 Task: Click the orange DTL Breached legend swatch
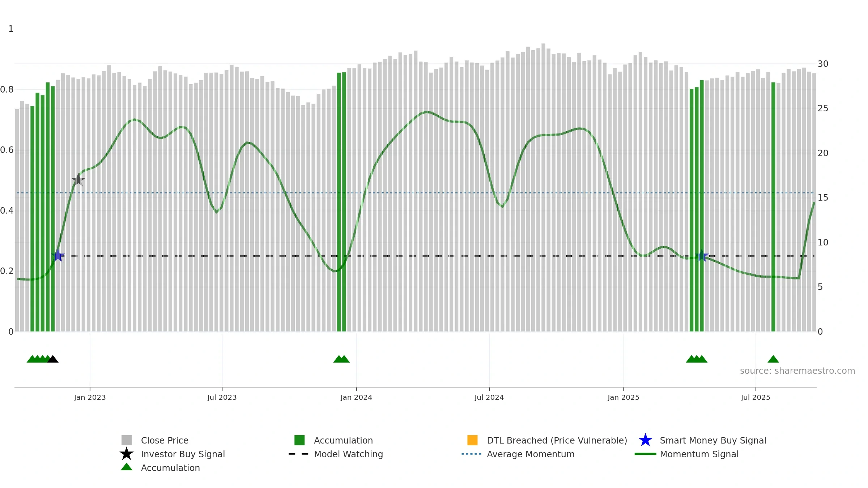(x=472, y=440)
